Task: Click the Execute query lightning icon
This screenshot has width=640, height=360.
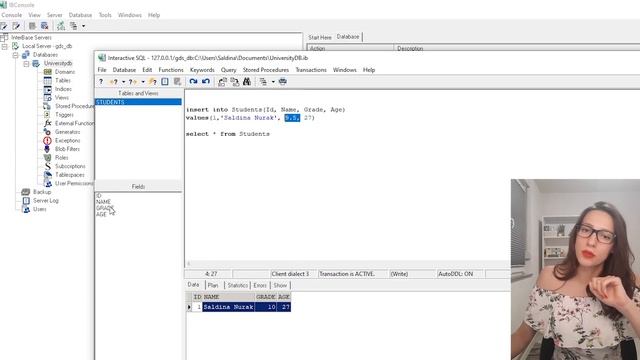Action: point(153,82)
